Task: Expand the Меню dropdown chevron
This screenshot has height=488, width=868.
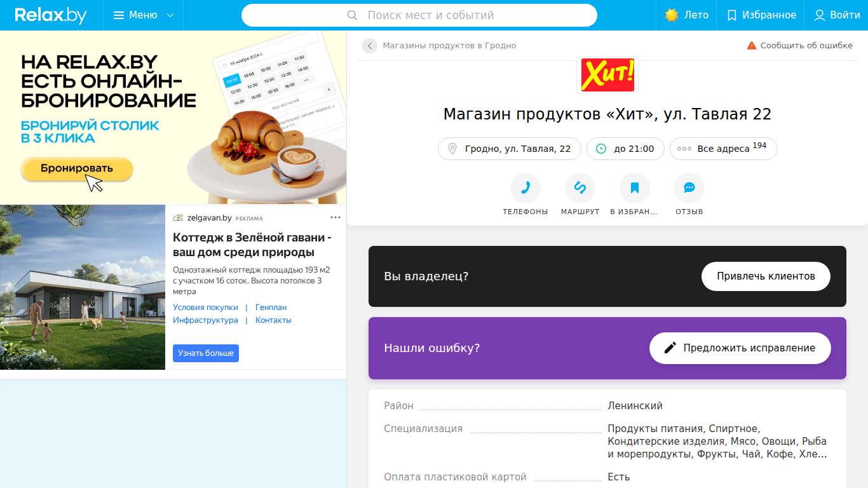Action: (x=170, y=15)
